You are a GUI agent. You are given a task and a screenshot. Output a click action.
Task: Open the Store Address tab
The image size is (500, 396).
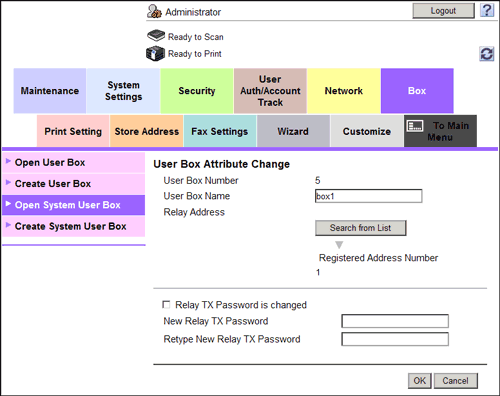147,131
